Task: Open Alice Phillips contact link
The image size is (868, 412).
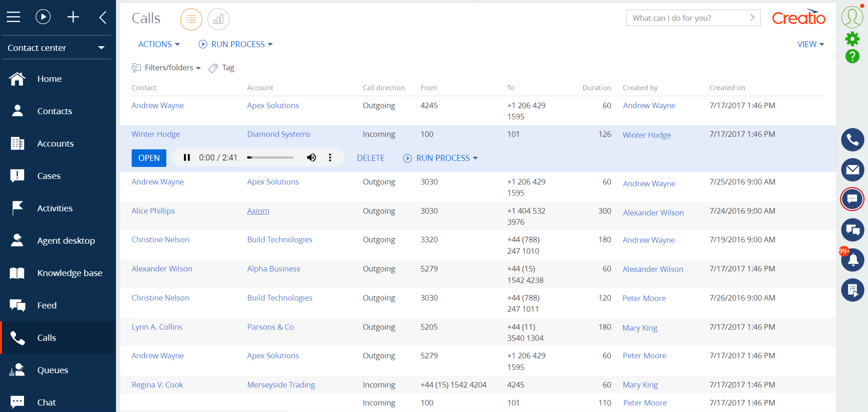Action: pyautogui.click(x=153, y=211)
